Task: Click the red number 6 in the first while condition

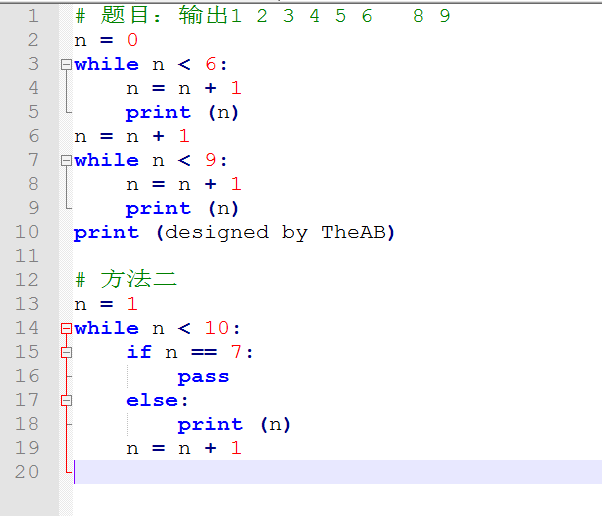Action: (x=211, y=64)
